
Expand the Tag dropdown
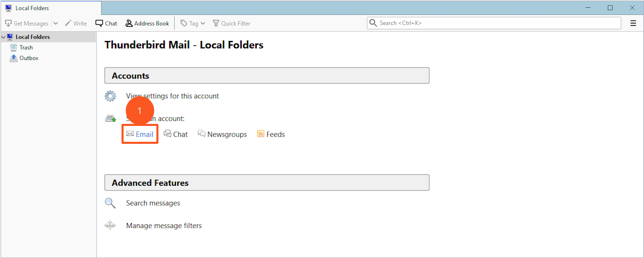(x=193, y=24)
